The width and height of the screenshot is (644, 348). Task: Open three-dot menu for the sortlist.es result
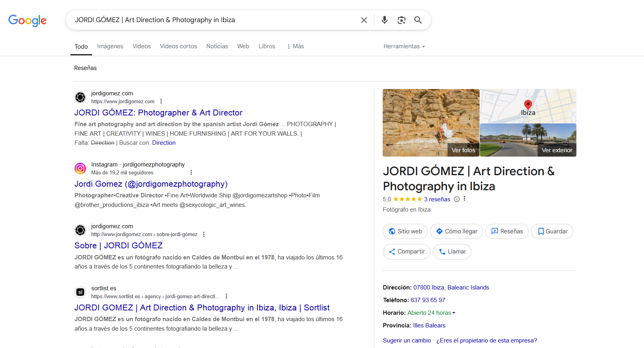point(226,296)
